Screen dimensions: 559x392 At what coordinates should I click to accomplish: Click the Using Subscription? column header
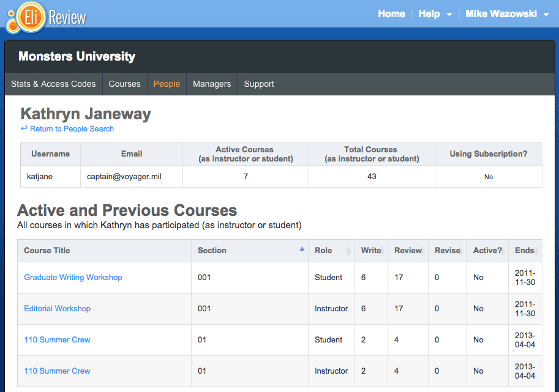pyautogui.click(x=489, y=154)
